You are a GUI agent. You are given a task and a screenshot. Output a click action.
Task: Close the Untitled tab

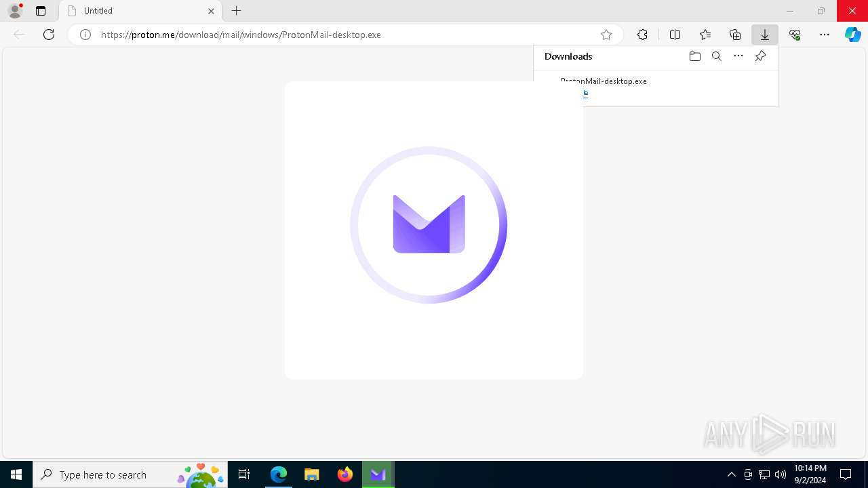pos(211,11)
